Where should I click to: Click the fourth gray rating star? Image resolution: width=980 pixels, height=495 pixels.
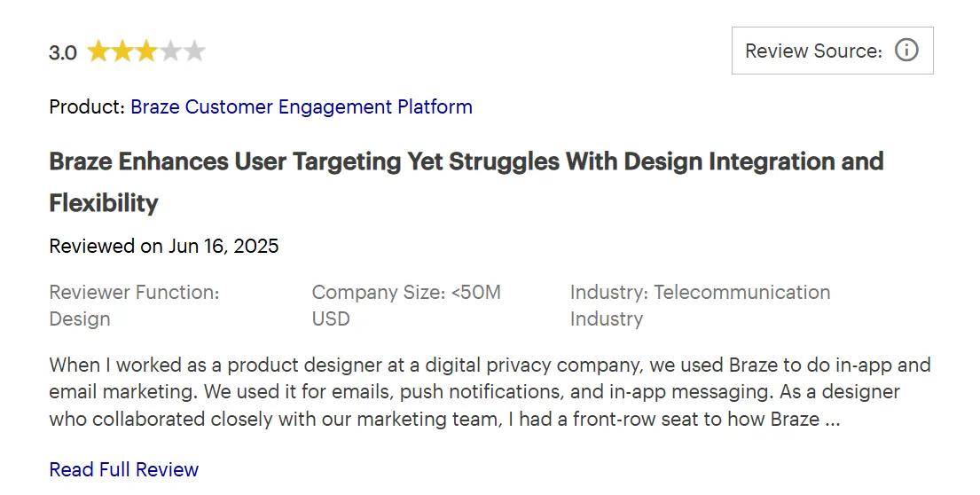170,51
